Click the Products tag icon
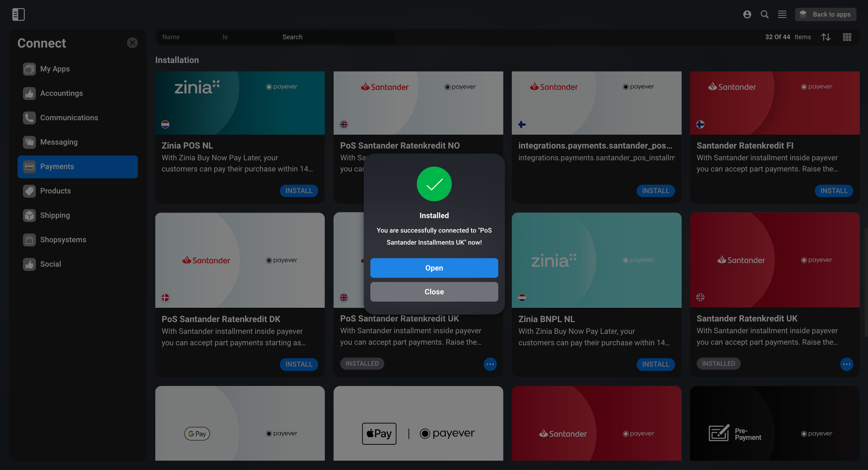Image resolution: width=868 pixels, height=470 pixels. point(29,191)
